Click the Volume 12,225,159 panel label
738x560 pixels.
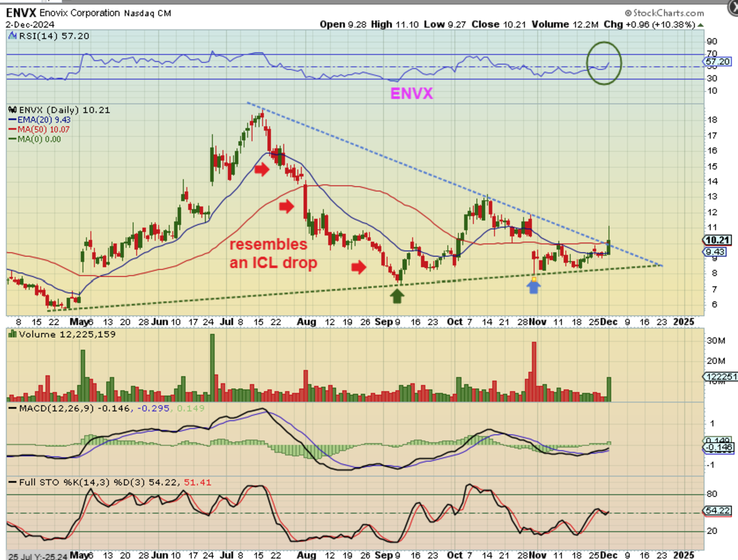point(67,335)
